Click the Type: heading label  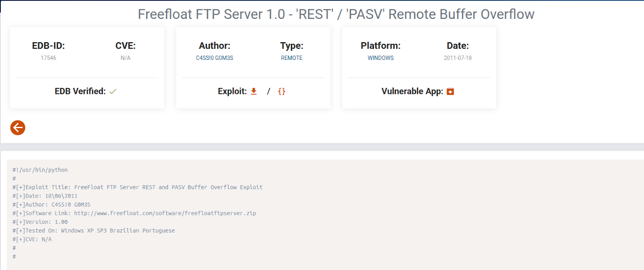[292, 46]
